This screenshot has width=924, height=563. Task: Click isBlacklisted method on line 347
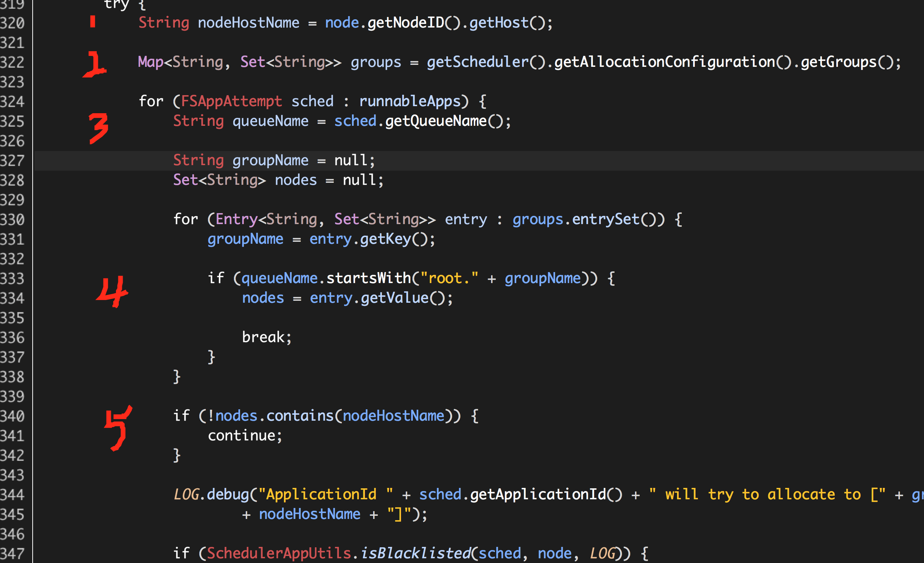(x=416, y=554)
